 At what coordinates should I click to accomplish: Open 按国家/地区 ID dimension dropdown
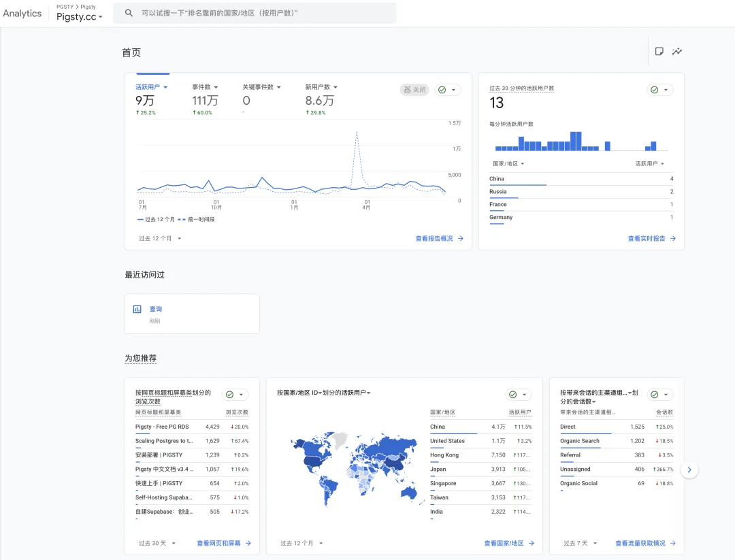pos(299,393)
